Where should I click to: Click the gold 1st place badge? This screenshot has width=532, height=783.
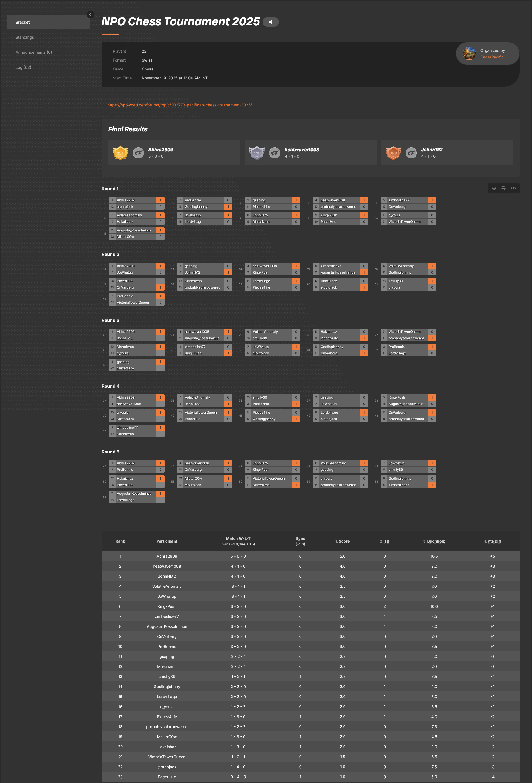[120, 153]
